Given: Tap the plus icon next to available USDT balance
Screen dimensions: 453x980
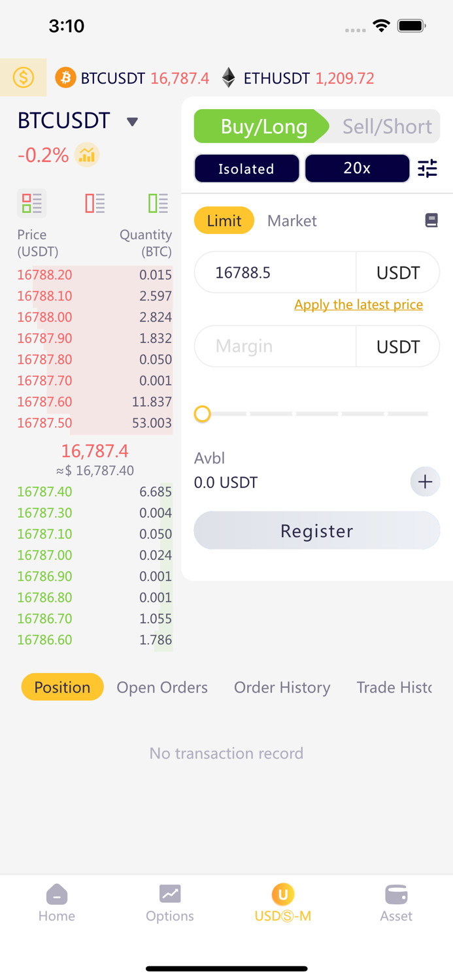Looking at the screenshot, I should 425,482.
